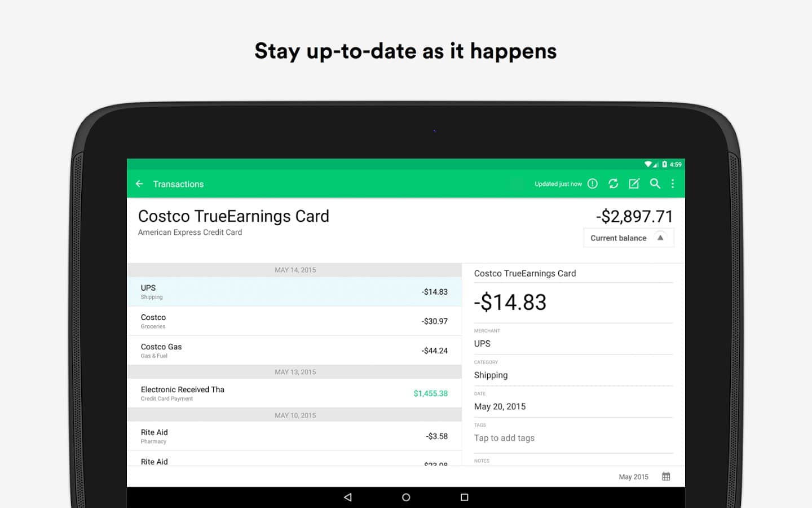Screen dimensions: 812x508
Task: Refresh transactions with the sync icon
Action: click(613, 184)
